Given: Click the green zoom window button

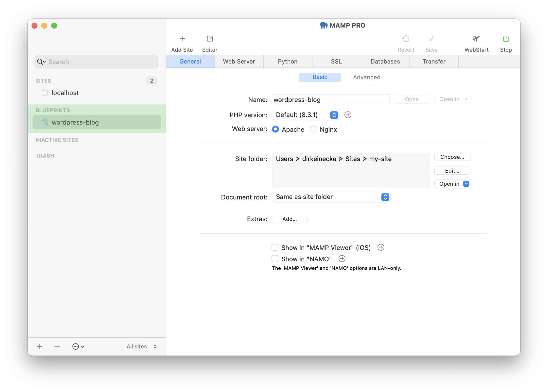Looking at the screenshot, I should 54,26.
